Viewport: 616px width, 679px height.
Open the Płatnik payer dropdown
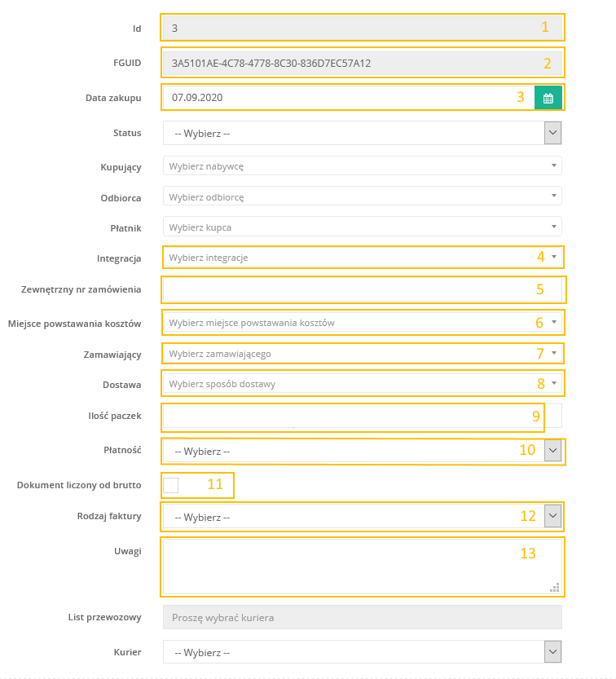tap(362, 227)
